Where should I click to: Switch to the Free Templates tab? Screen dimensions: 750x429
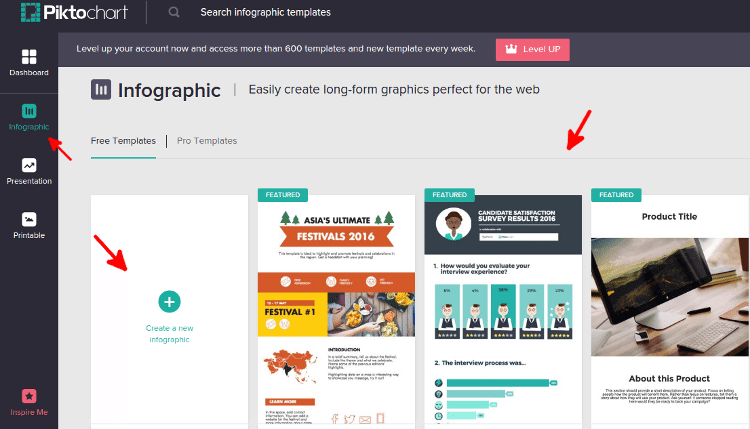[123, 141]
